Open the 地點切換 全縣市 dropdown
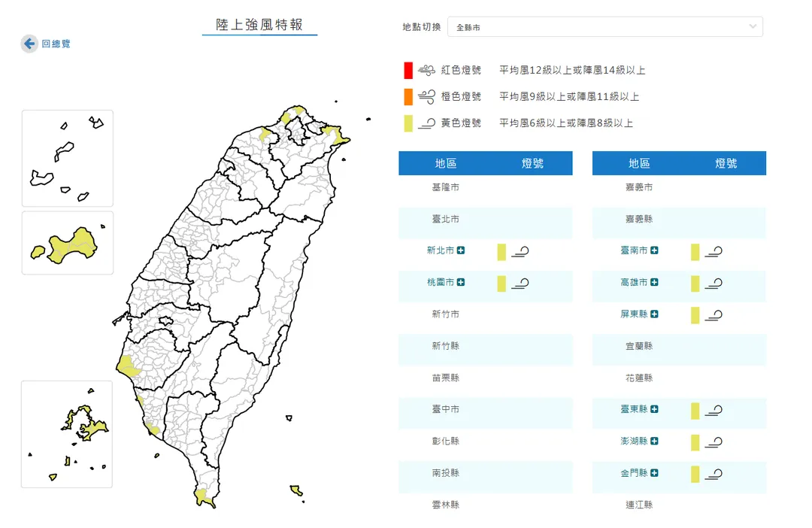 [604, 27]
